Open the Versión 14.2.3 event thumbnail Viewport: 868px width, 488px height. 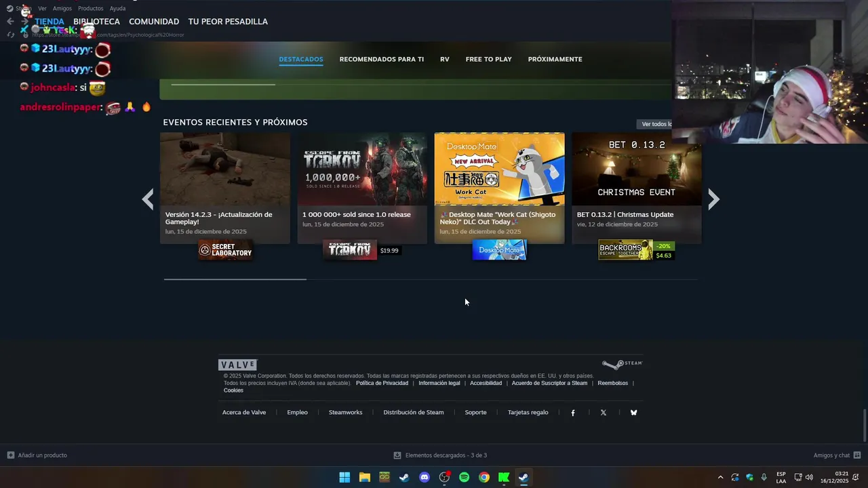click(x=225, y=169)
